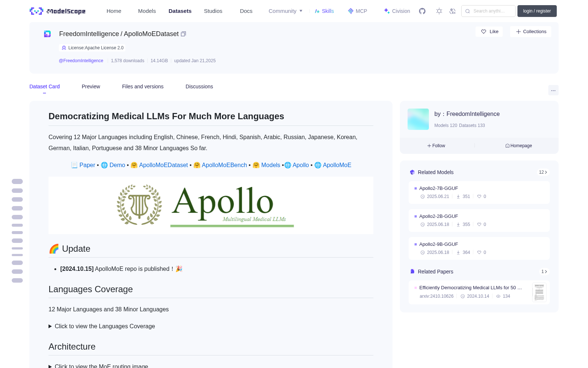Click FreedomIntelligence organization avatar
588x368 pixels.
pos(418,119)
